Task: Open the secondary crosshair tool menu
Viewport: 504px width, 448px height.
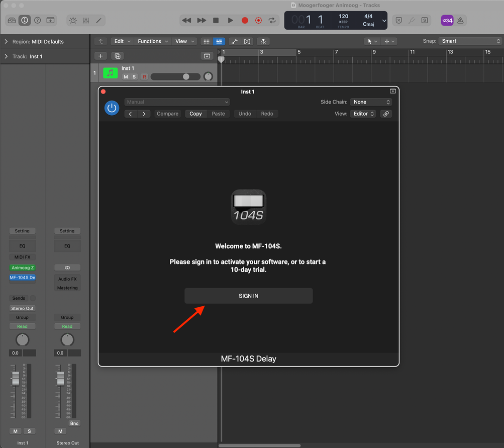Action: [389, 41]
